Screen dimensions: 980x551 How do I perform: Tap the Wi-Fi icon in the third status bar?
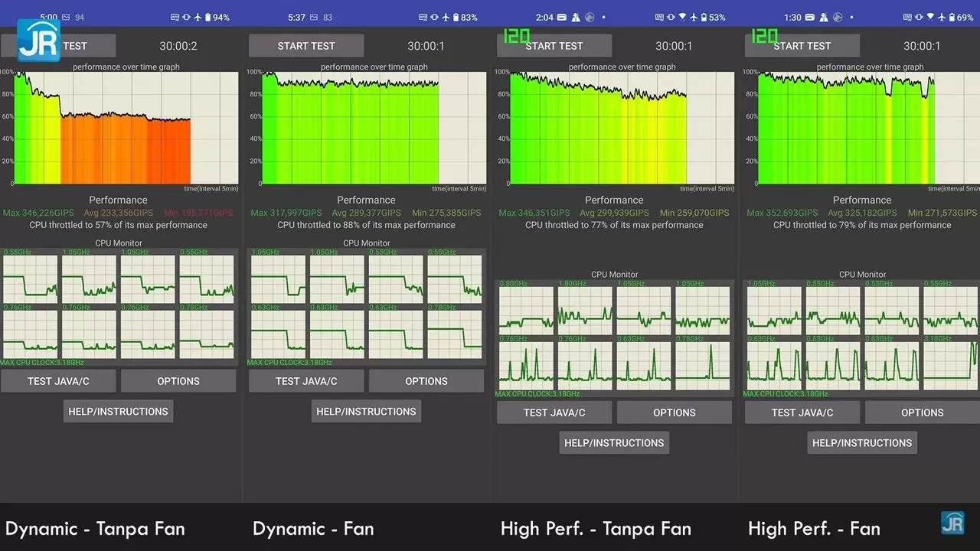(x=682, y=17)
